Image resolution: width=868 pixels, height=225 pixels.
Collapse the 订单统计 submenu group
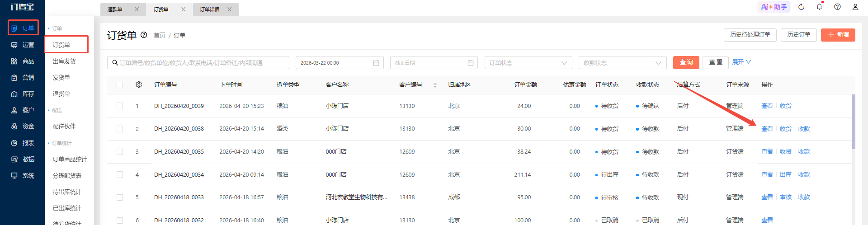60,143
